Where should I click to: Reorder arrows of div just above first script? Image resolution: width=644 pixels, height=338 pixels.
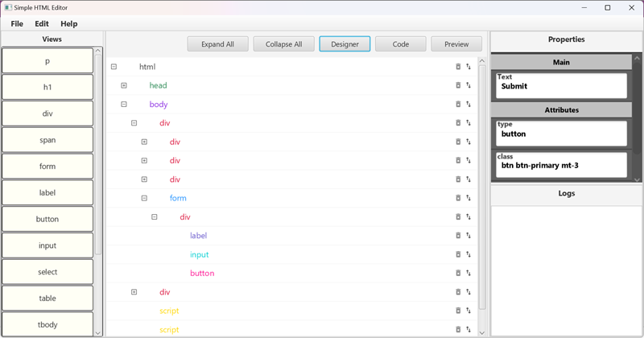469,292
